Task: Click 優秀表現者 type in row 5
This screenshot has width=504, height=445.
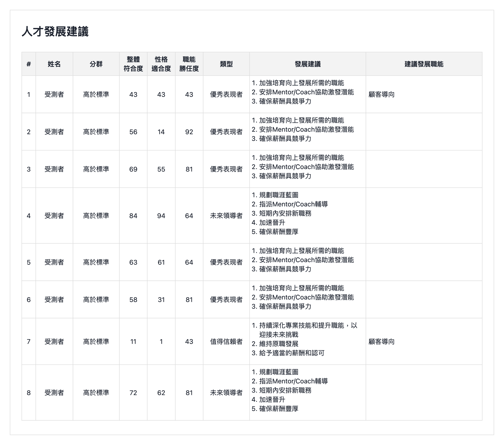Action: click(x=226, y=262)
